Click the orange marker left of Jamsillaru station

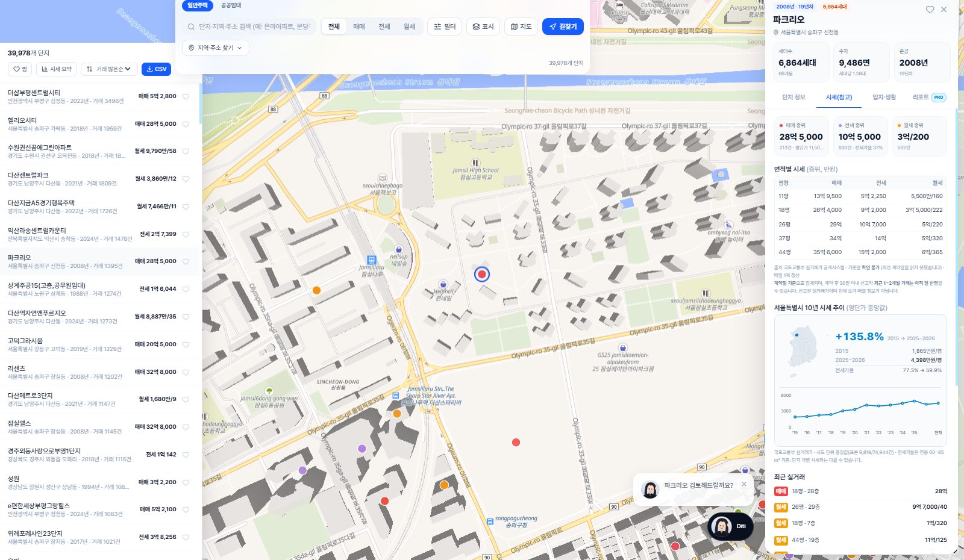[x=316, y=290]
